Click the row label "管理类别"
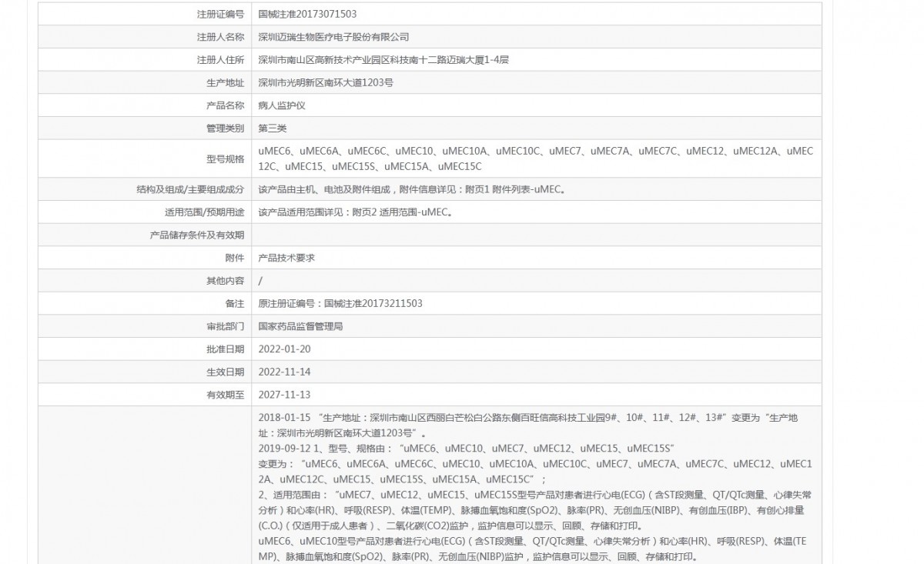This screenshot has width=924, height=564. click(x=226, y=128)
